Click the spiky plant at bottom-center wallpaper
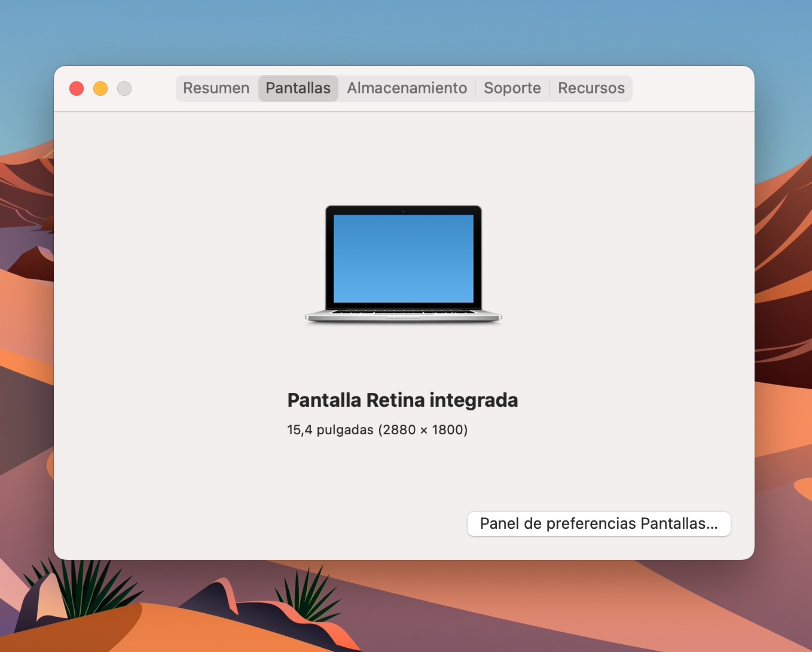The image size is (812, 652). pyautogui.click(x=309, y=593)
